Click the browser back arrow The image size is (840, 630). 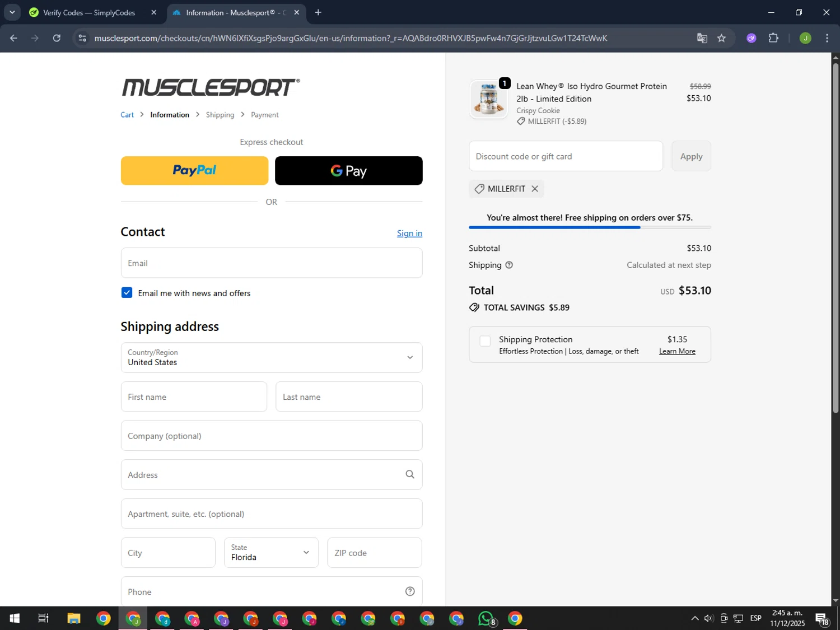[x=13, y=38]
